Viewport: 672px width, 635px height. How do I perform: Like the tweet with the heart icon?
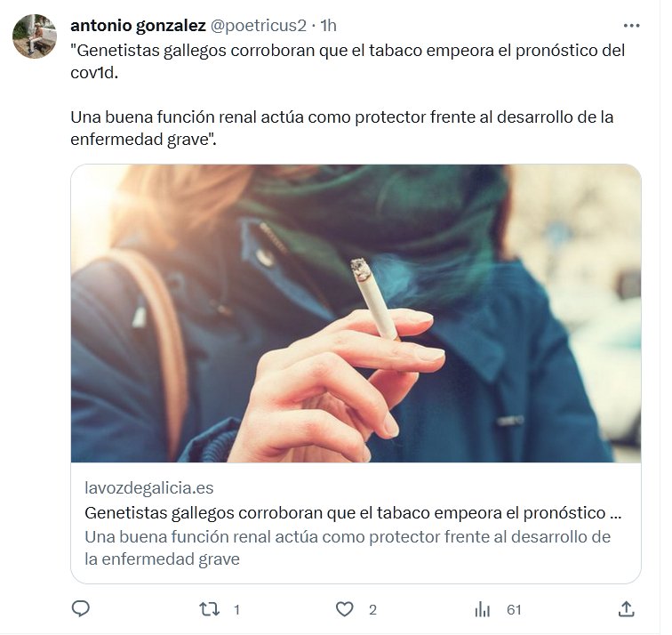[344, 609]
